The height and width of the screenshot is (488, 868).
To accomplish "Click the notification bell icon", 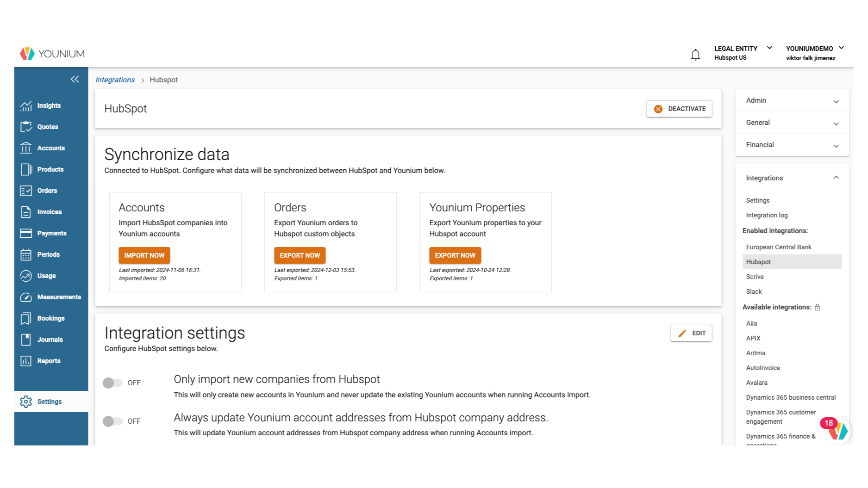I will coord(695,55).
